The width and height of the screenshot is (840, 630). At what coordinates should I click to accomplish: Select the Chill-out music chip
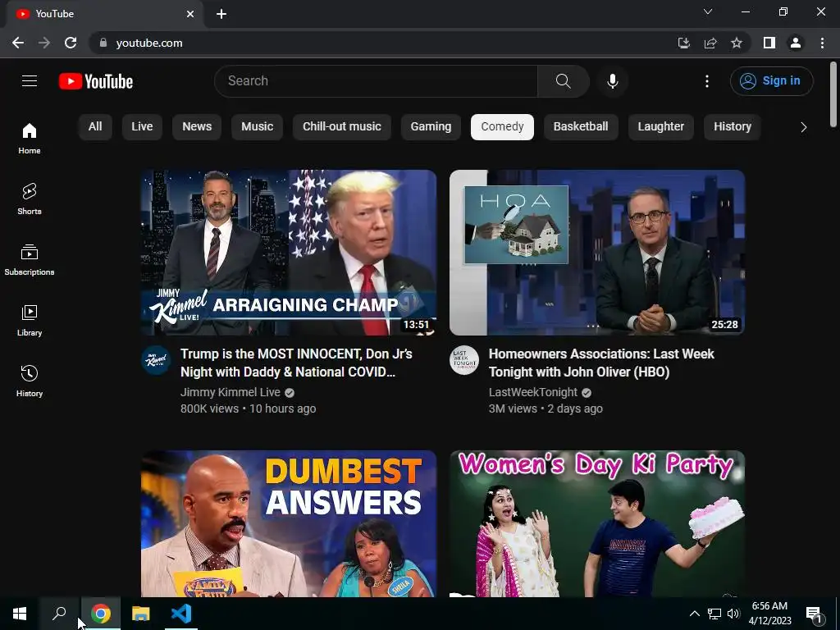click(x=342, y=127)
